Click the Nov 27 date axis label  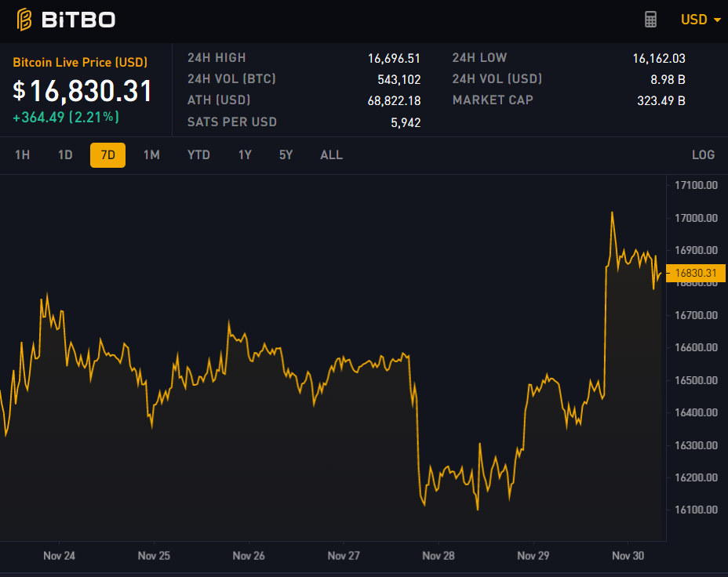(344, 556)
